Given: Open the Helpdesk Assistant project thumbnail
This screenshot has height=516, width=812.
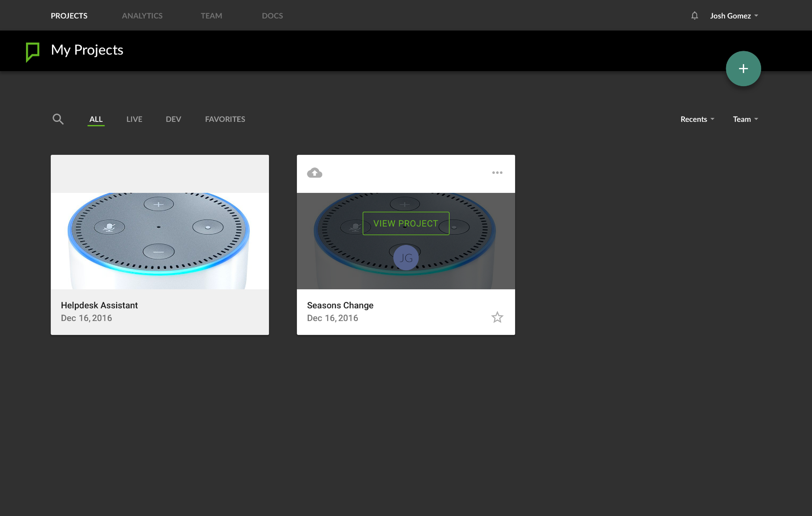Looking at the screenshot, I should tap(159, 241).
